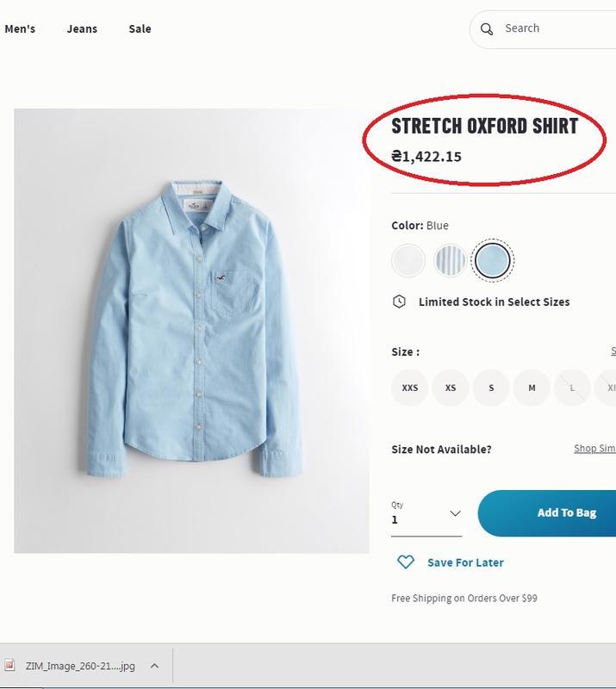Click the downloaded JPG file icon
The image size is (616, 689).
click(x=9, y=666)
